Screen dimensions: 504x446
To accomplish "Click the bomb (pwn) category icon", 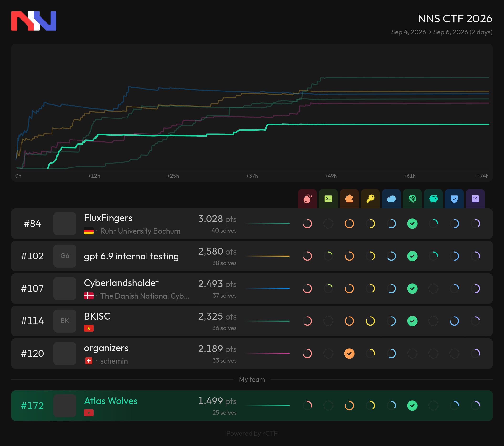I will click(x=307, y=199).
